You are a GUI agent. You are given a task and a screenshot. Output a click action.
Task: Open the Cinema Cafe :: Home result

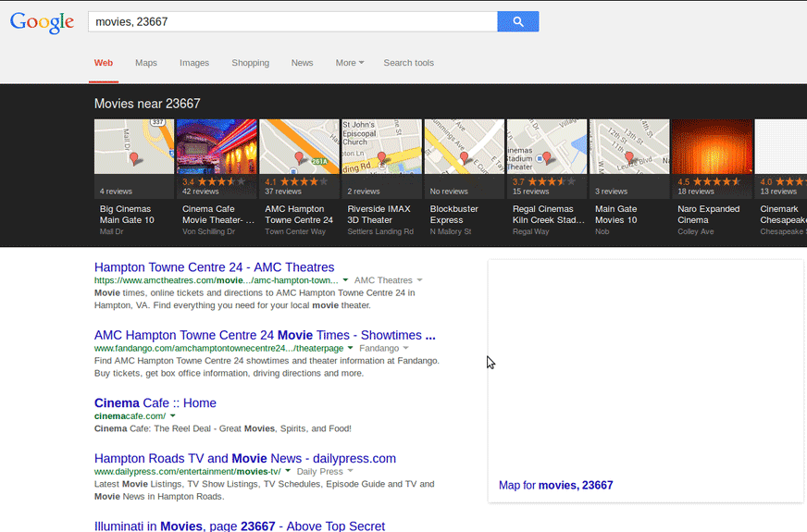(x=155, y=403)
